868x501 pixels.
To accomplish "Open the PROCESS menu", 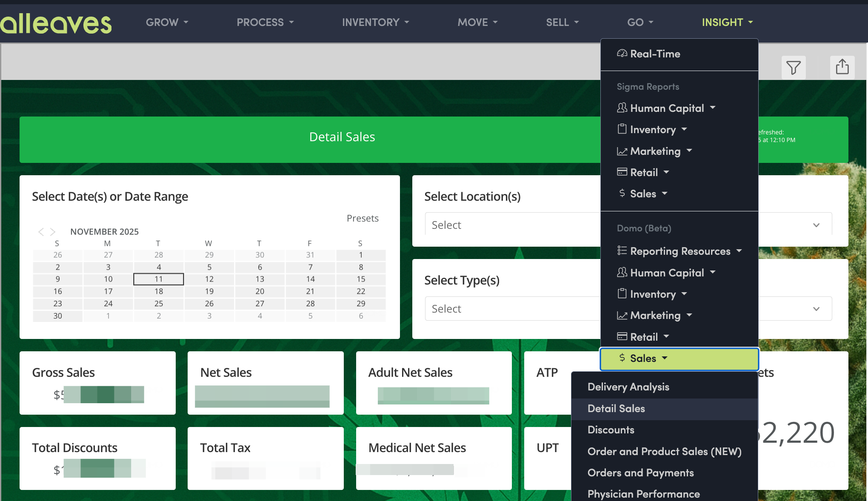I will [265, 22].
